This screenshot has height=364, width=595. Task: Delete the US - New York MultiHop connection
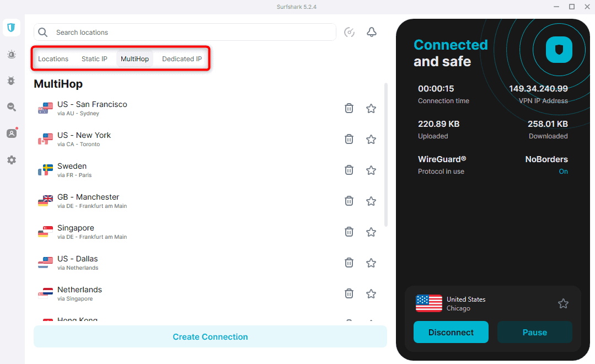(x=349, y=140)
